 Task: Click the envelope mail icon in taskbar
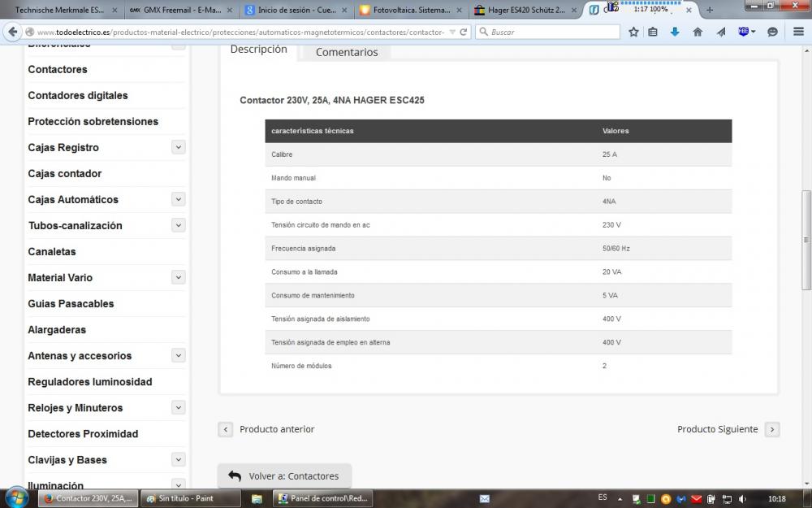pyautogui.click(x=484, y=499)
